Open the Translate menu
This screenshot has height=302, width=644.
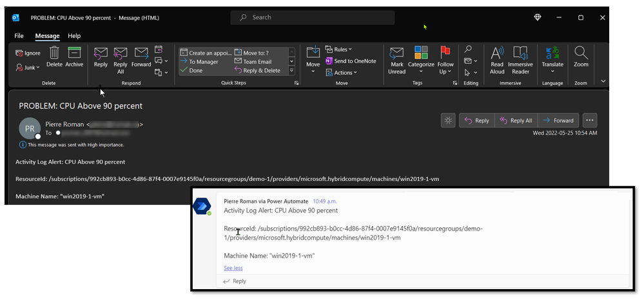point(552,60)
